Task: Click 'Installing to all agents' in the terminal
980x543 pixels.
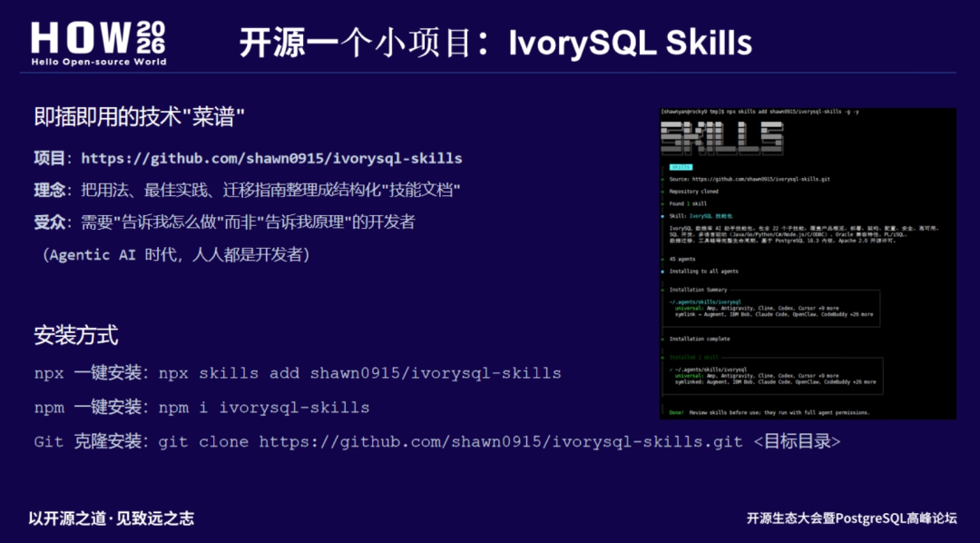Action: click(x=703, y=271)
